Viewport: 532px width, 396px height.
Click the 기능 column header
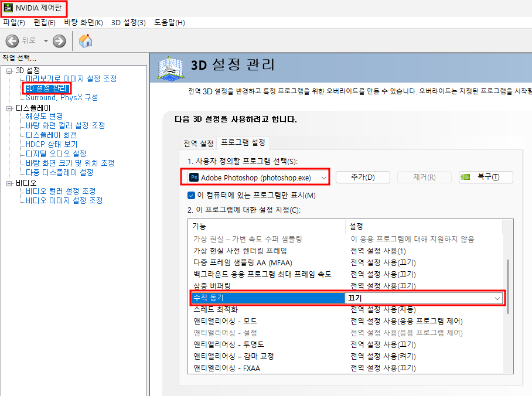[x=267, y=226]
